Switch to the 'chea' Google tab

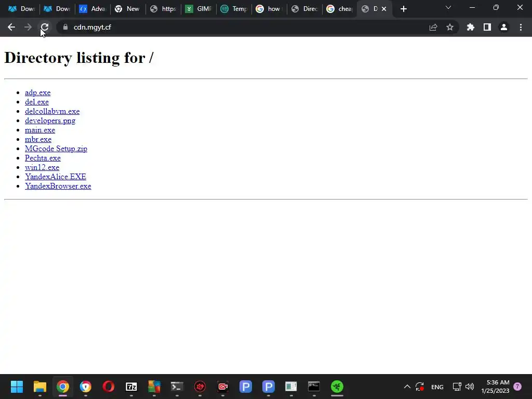pyautogui.click(x=340, y=9)
